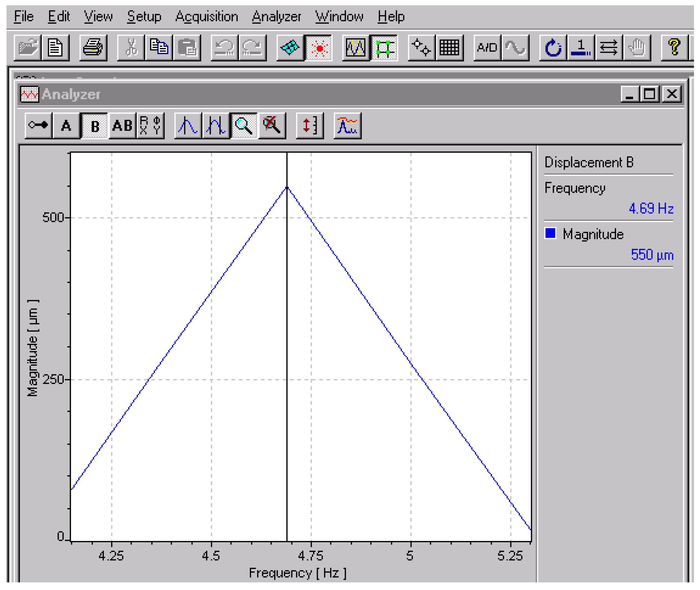Open the Setup menu
The height and width of the screenshot is (590, 700).
(144, 16)
